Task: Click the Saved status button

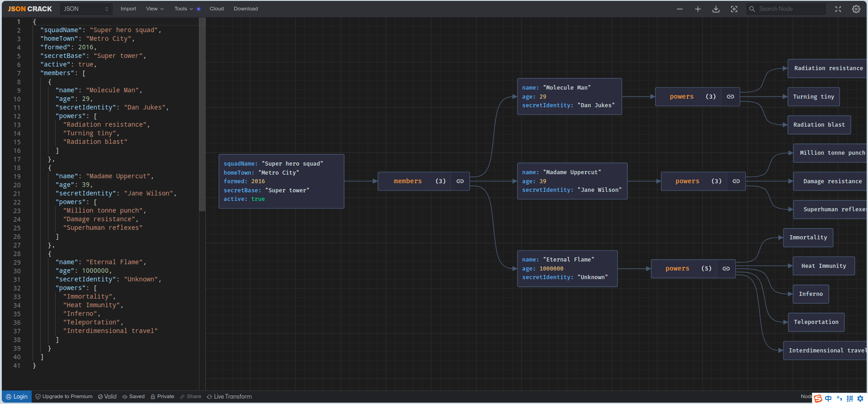Action: [133, 397]
